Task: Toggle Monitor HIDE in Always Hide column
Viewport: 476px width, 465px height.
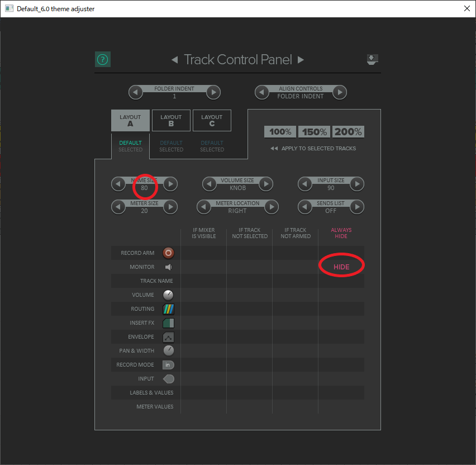Action: click(341, 267)
